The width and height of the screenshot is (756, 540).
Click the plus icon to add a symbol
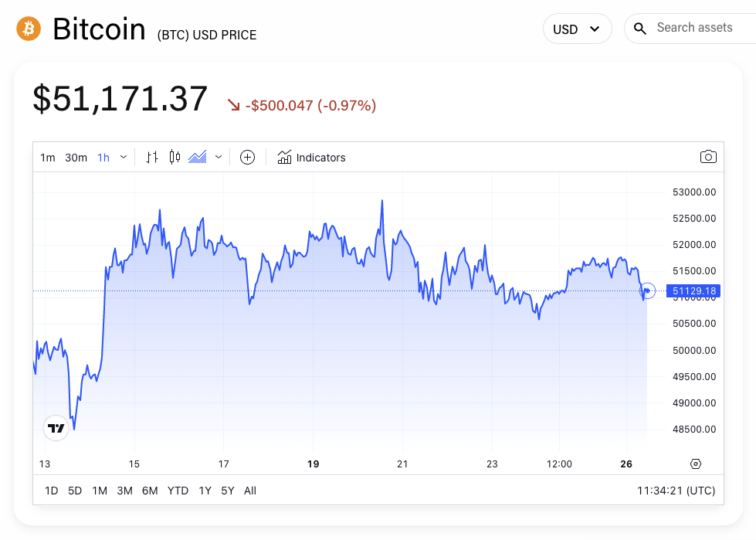[247, 157]
